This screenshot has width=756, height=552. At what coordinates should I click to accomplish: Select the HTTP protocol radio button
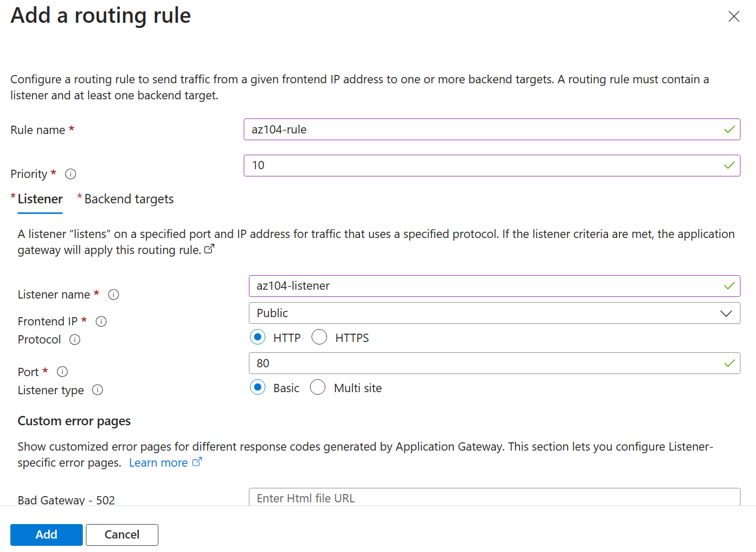pyautogui.click(x=258, y=337)
